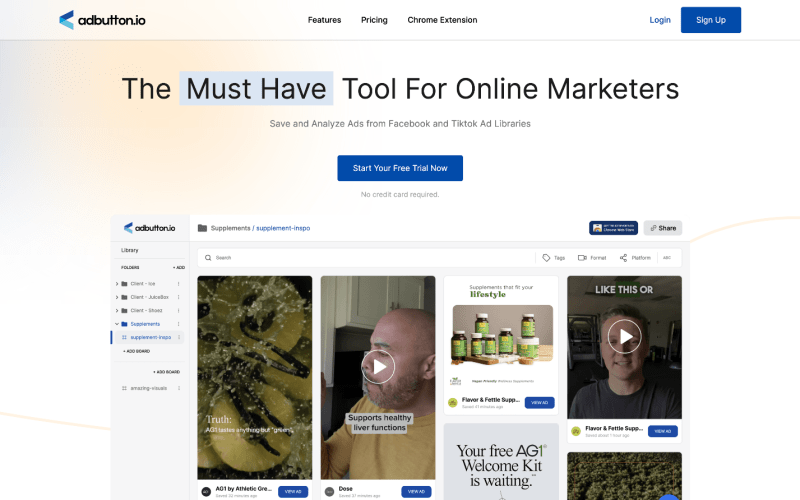Click the Client - JuiceBox folder icon
The width and height of the screenshot is (800, 500).
pos(124,297)
